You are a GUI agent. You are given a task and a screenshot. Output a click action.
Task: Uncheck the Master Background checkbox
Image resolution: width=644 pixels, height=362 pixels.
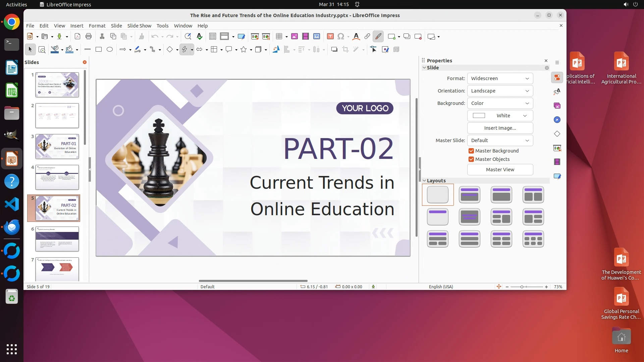click(x=471, y=151)
